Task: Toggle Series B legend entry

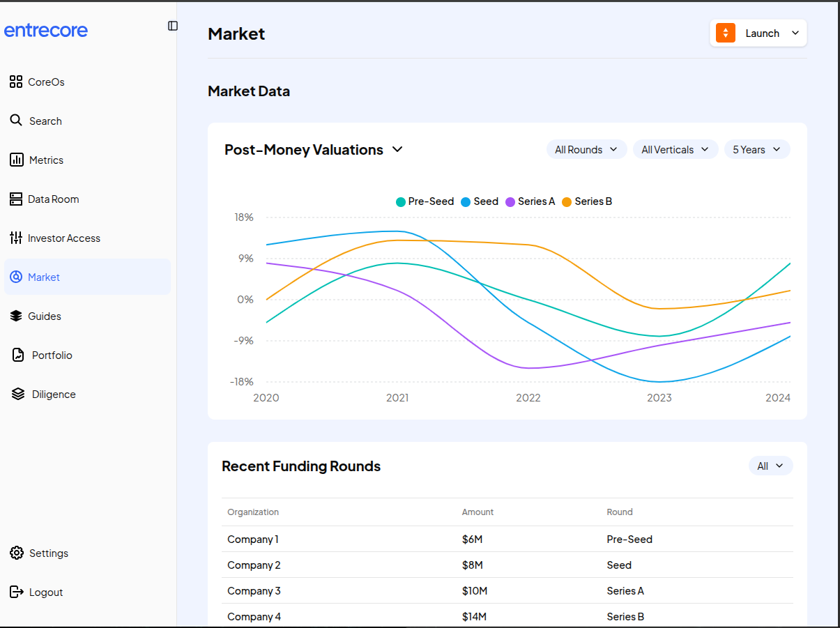Action: [x=587, y=201]
